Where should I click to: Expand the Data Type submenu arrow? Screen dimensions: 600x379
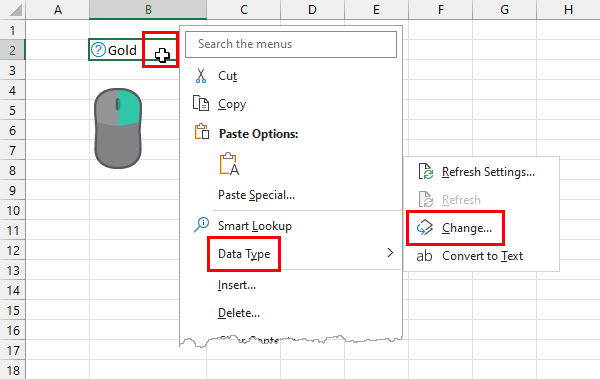[390, 253]
